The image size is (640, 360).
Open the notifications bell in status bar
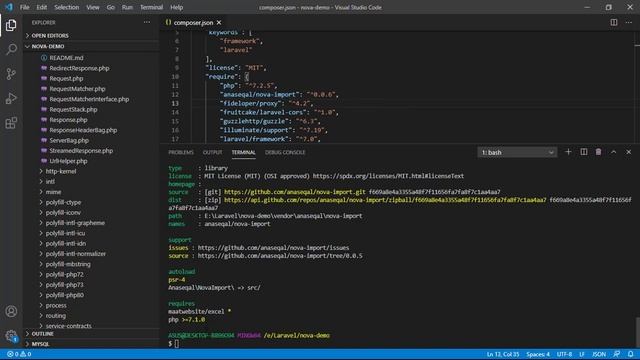(x=631, y=354)
